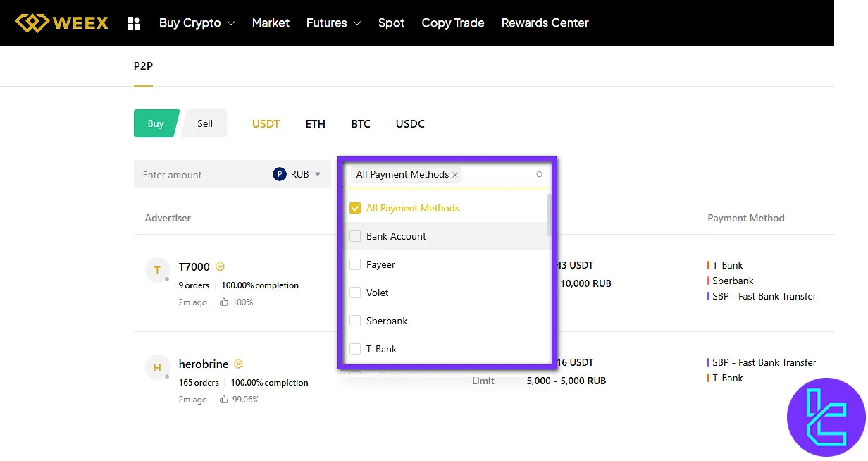Click herobrine verified badge icon
This screenshot has height=461, width=868.
[238, 364]
